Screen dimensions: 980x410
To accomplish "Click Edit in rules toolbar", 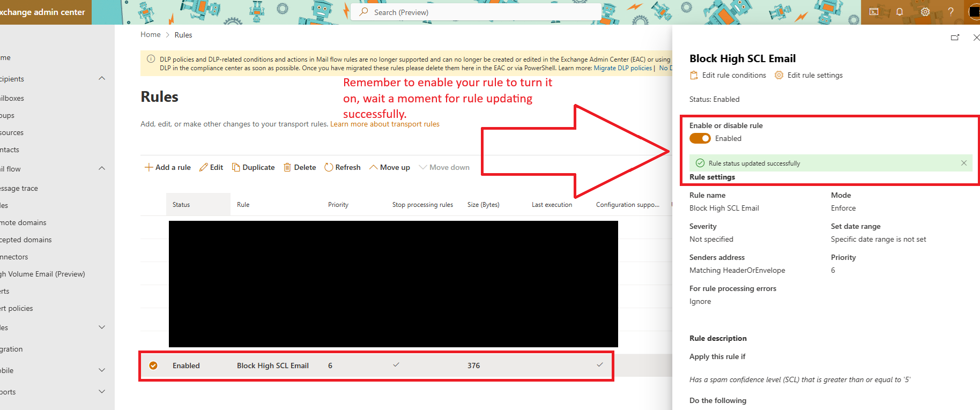I will click(x=211, y=167).
